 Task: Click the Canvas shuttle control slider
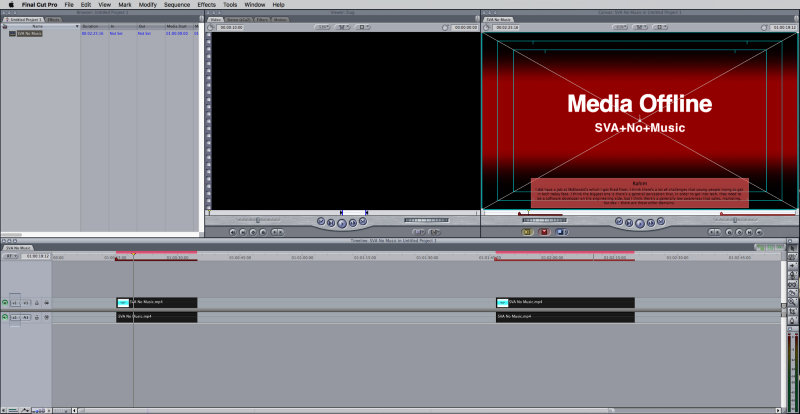[x=735, y=220]
